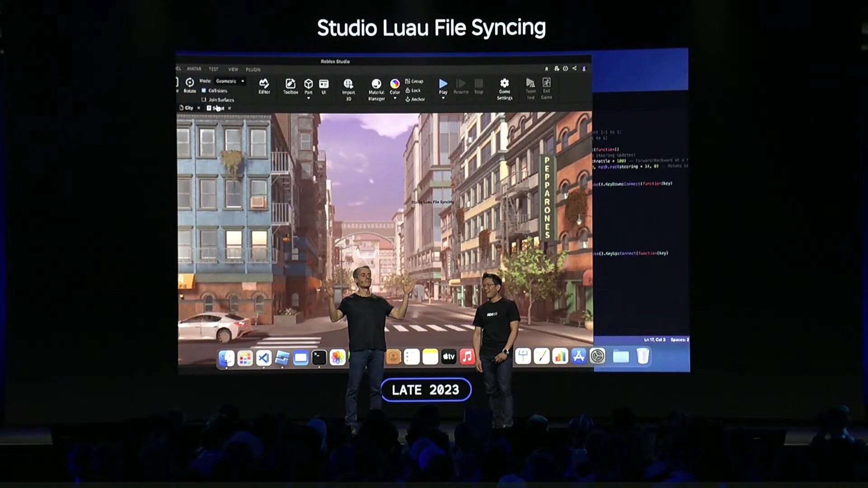
Task: Click the Resume button
Action: coord(461,86)
